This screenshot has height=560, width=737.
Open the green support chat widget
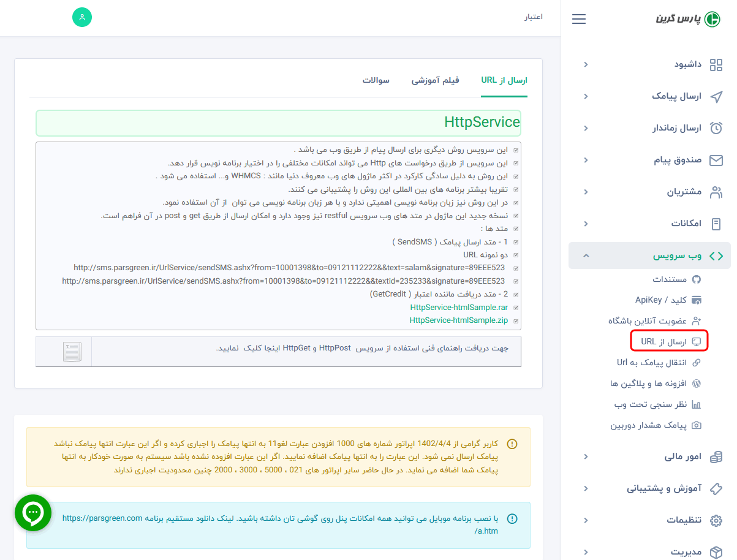[x=32, y=513]
